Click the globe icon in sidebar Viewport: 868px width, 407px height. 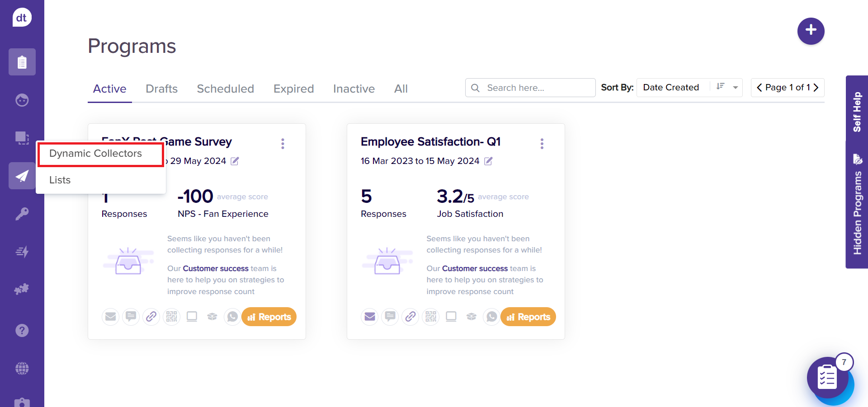22,368
